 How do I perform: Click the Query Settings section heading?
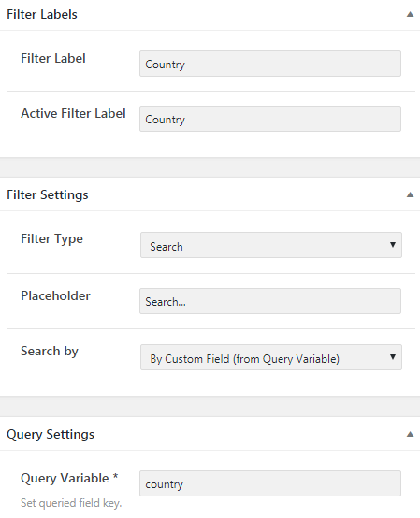pyautogui.click(x=51, y=434)
